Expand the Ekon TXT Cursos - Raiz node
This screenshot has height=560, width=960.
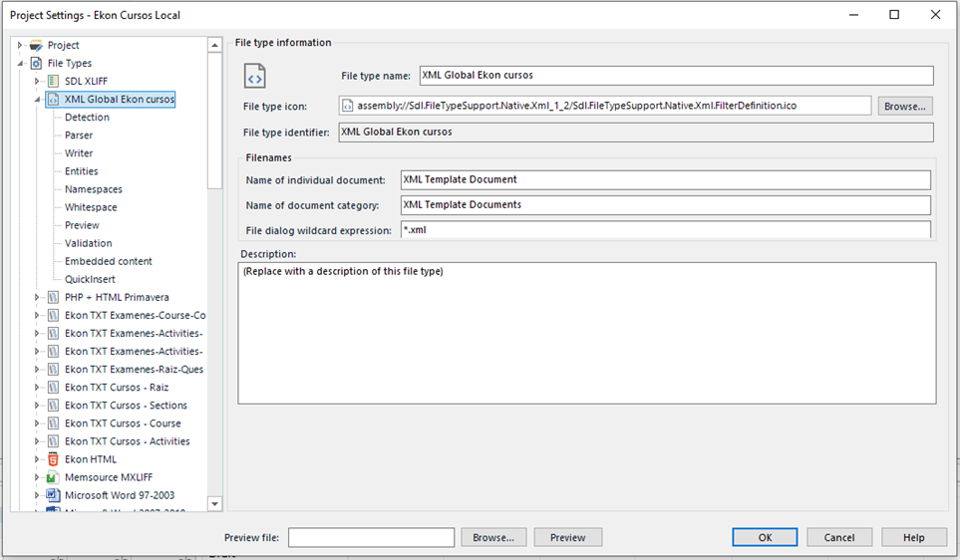pos(38,388)
